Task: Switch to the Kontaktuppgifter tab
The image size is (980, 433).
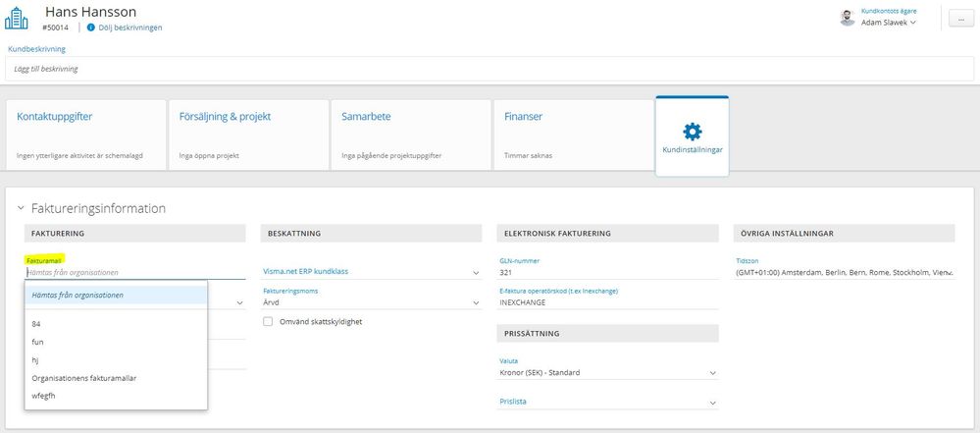Action: (86, 135)
